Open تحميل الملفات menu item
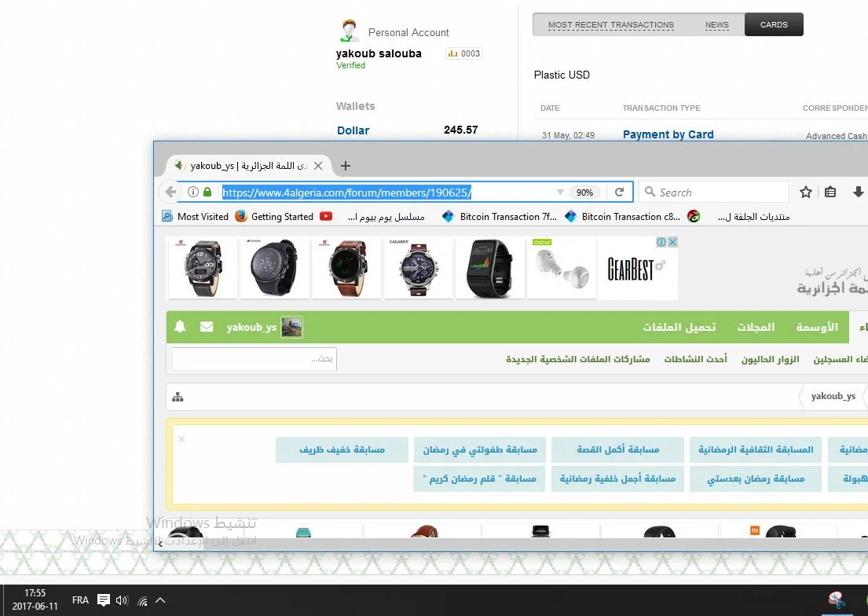Screen dimensions: 868x616 679,327
